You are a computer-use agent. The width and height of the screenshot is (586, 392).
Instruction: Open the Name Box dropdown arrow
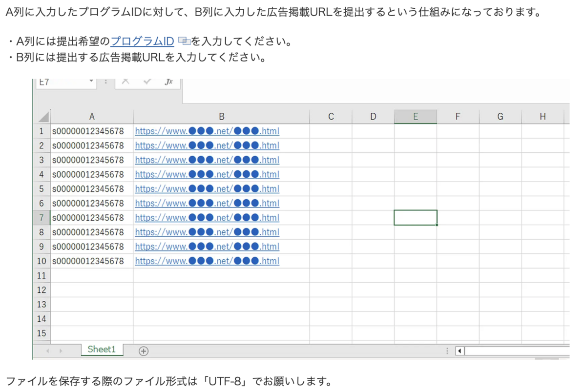click(91, 82)
